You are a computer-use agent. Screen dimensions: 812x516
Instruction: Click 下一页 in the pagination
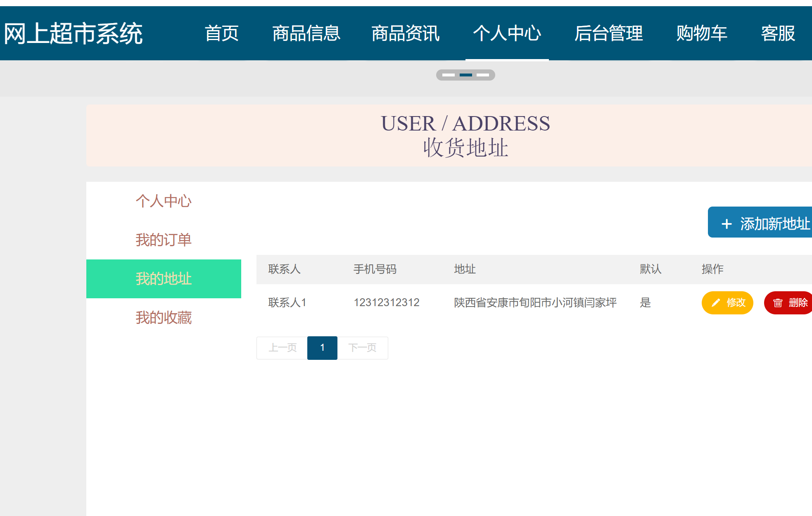click(x=363, y=347)
